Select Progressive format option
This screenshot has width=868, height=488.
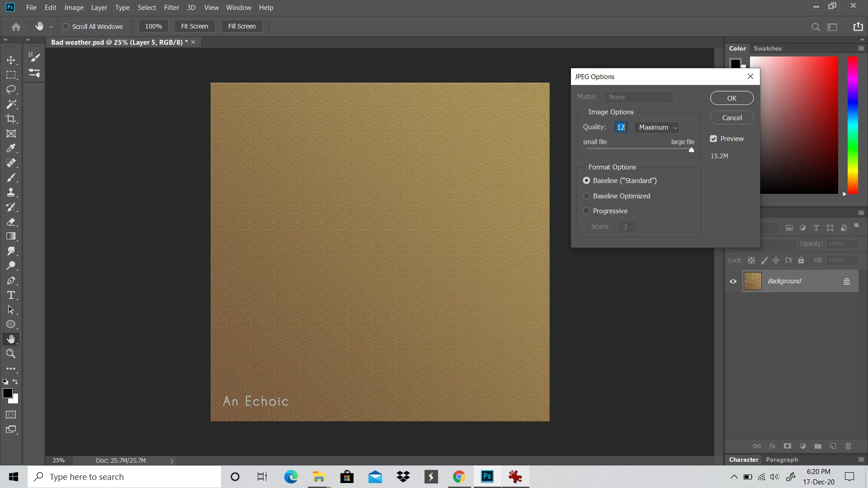(x=586, y=211)
